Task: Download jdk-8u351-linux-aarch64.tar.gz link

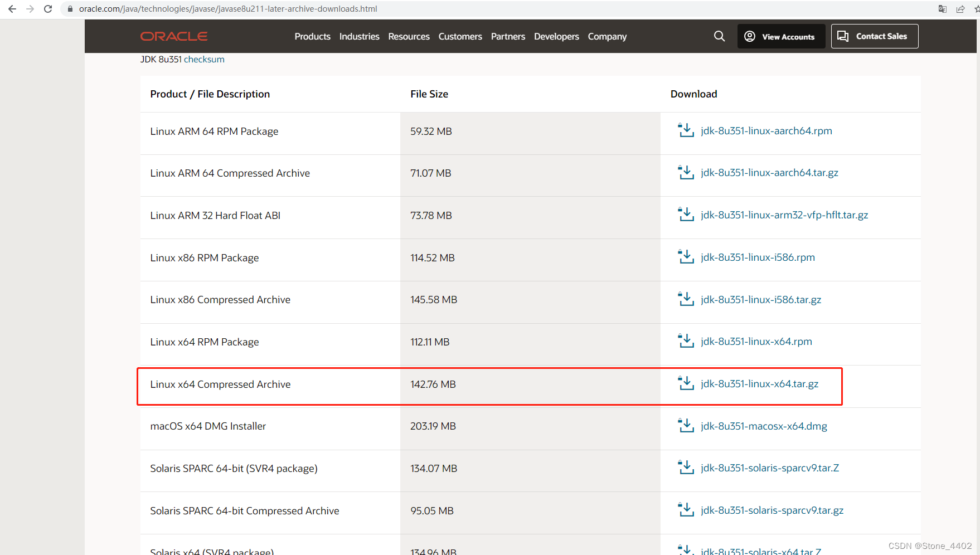Action: [770, 173]
